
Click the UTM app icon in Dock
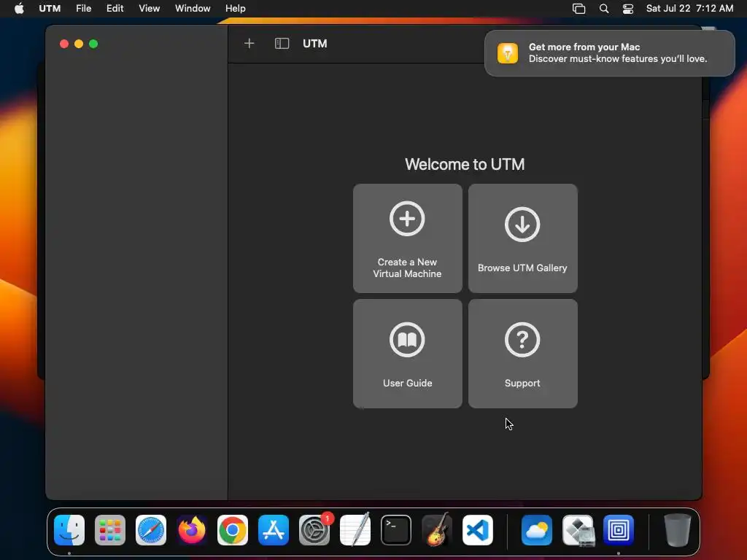coord(619,530)
